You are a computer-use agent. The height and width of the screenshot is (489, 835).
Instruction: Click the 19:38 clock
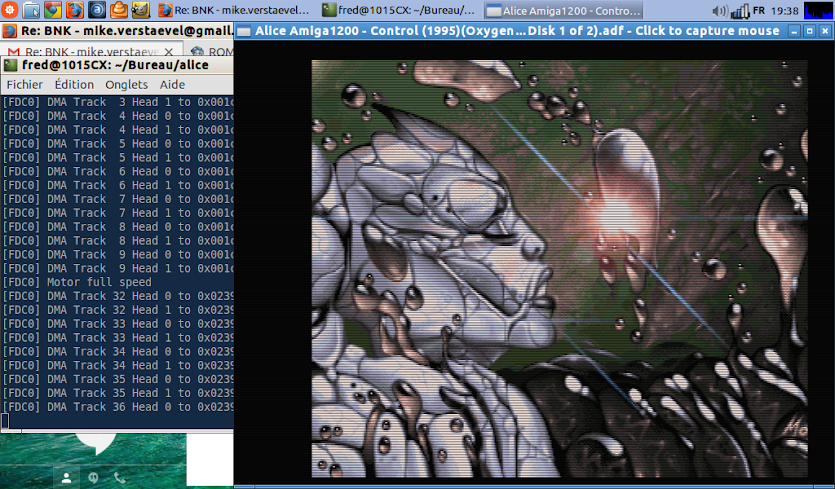784,10
